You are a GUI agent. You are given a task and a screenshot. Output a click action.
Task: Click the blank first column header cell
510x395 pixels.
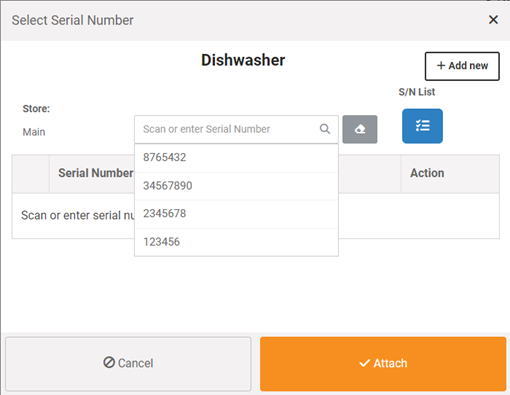point(31,174)
